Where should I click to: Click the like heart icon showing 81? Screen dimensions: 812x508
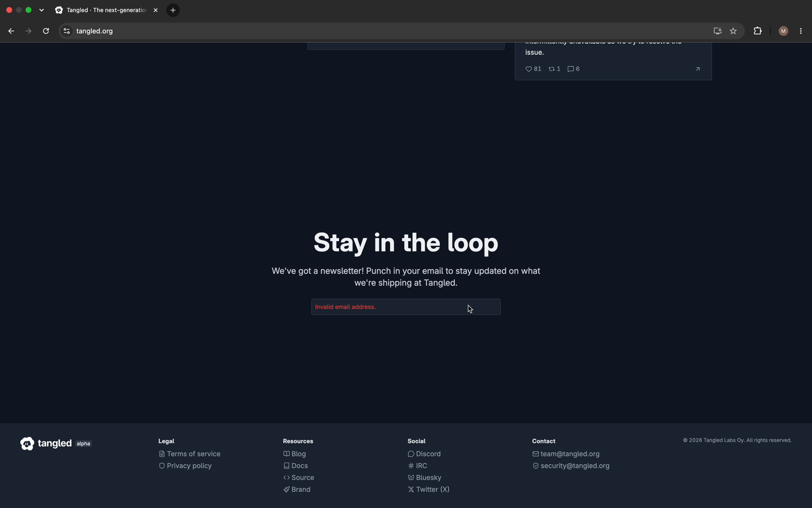528,69
